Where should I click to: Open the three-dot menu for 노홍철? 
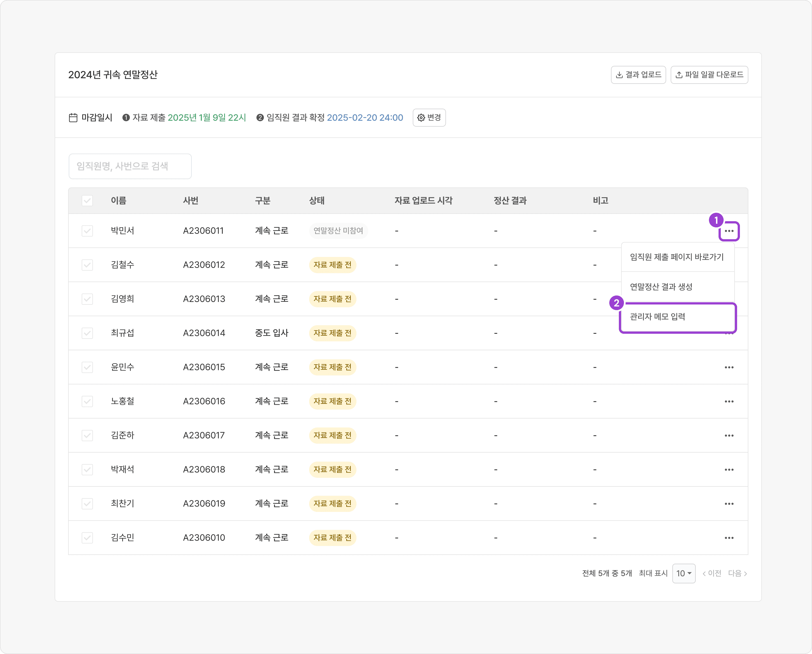pos(729,401)
